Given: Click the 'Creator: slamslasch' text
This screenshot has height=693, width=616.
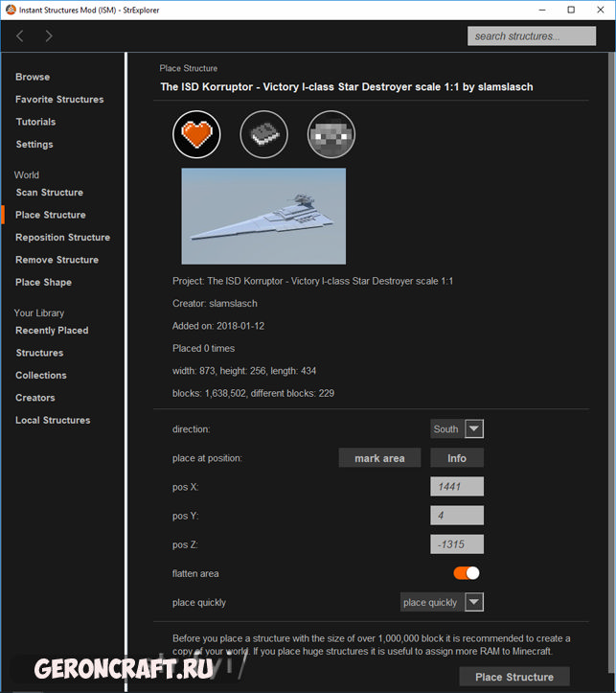Looking at the screenshot, I should coord(215,304).
